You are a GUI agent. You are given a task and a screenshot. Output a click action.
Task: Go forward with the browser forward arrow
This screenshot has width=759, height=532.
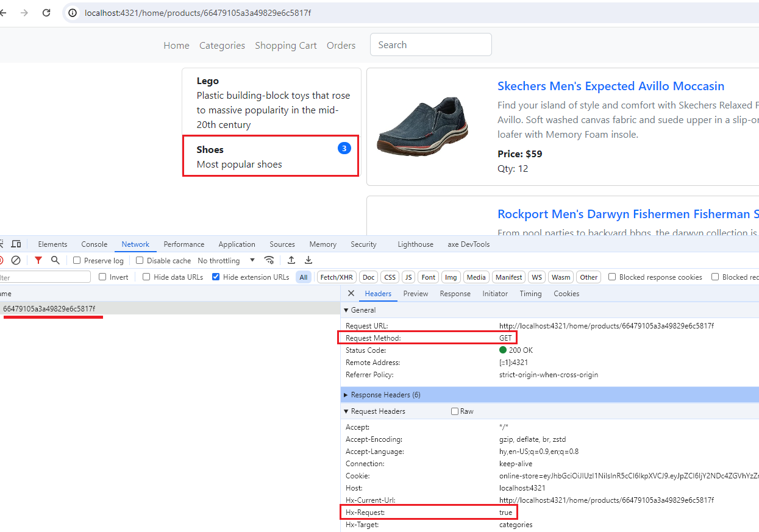click(24, 13)
